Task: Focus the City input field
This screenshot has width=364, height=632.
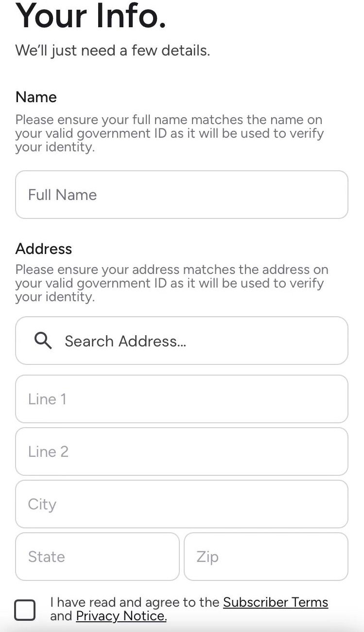Action: [182, 504]
